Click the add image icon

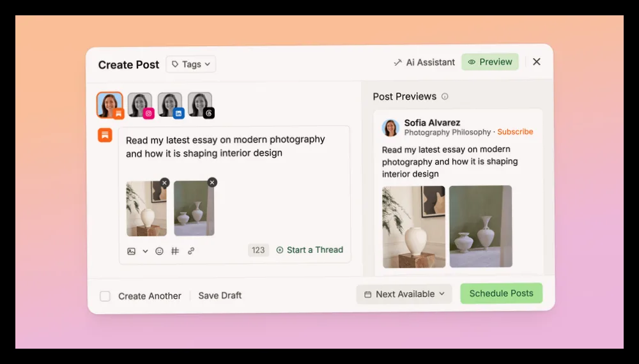131,251
